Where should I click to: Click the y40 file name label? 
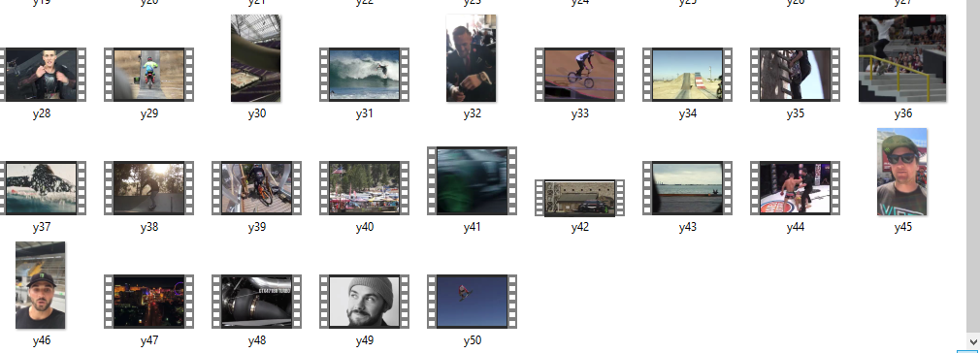pyautogui.click(x=365, y=228)
